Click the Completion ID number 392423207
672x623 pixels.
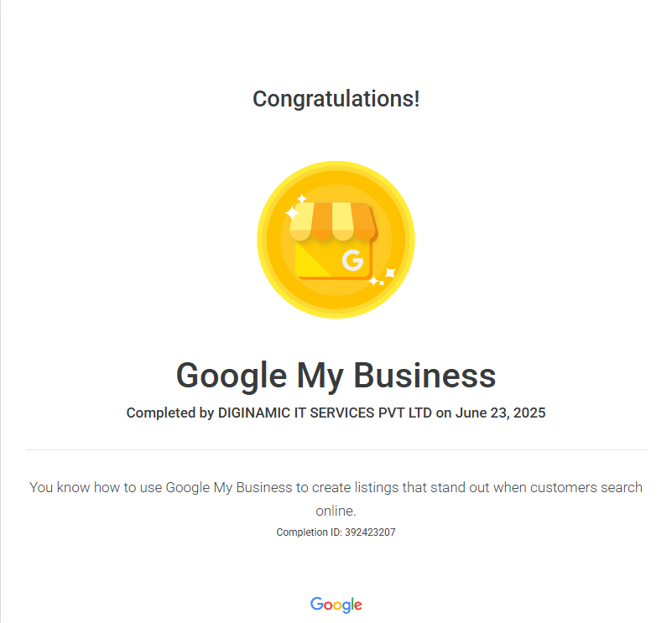pyautogui.click(x=370, y=532)
